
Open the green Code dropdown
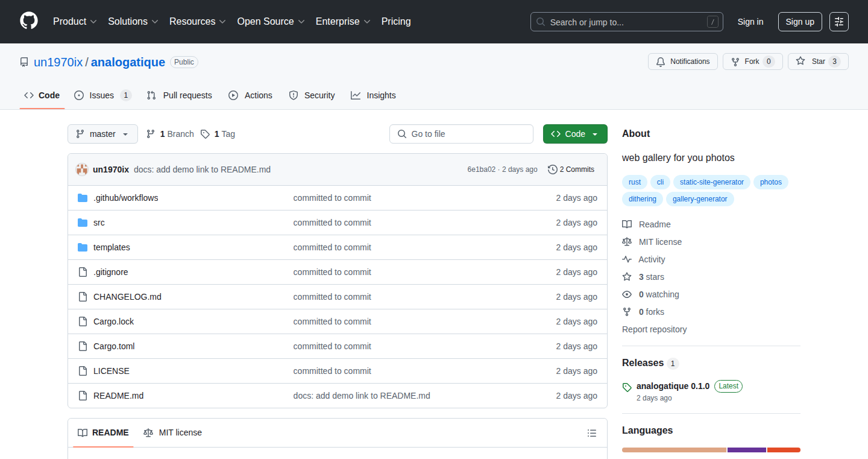575,134
